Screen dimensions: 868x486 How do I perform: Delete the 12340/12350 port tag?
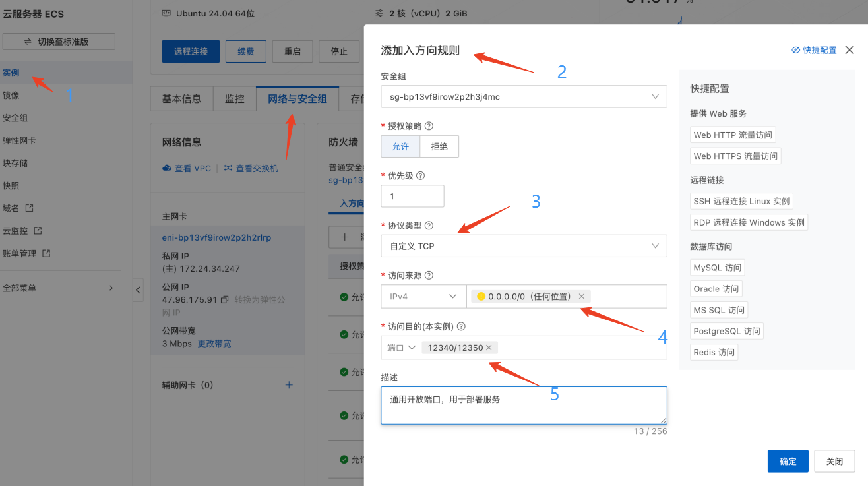(489, 348)
